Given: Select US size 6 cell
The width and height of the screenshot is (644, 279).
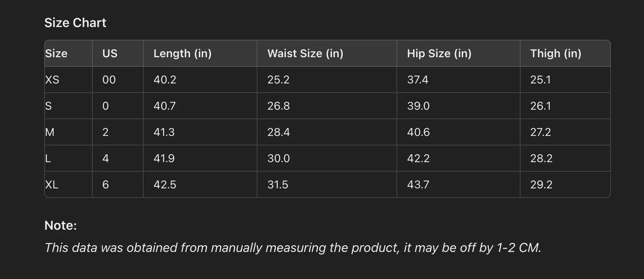Looking at the screenshot, I should (x=106, y=185).
